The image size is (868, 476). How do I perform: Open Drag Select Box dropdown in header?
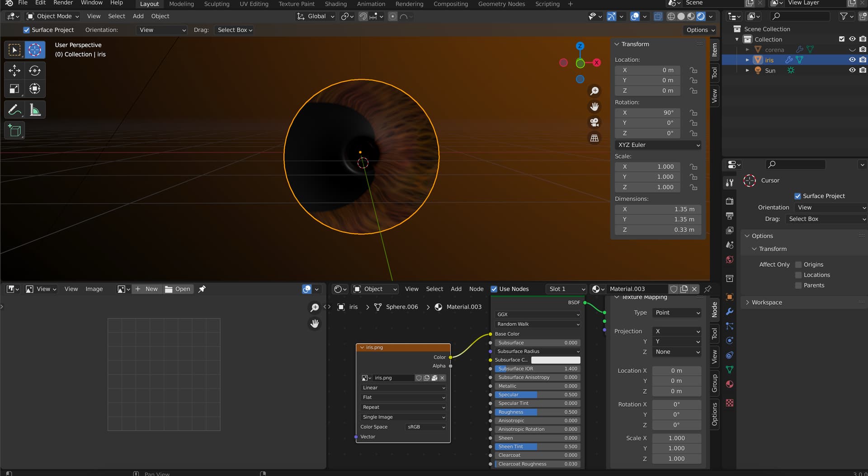click(235, 30)
